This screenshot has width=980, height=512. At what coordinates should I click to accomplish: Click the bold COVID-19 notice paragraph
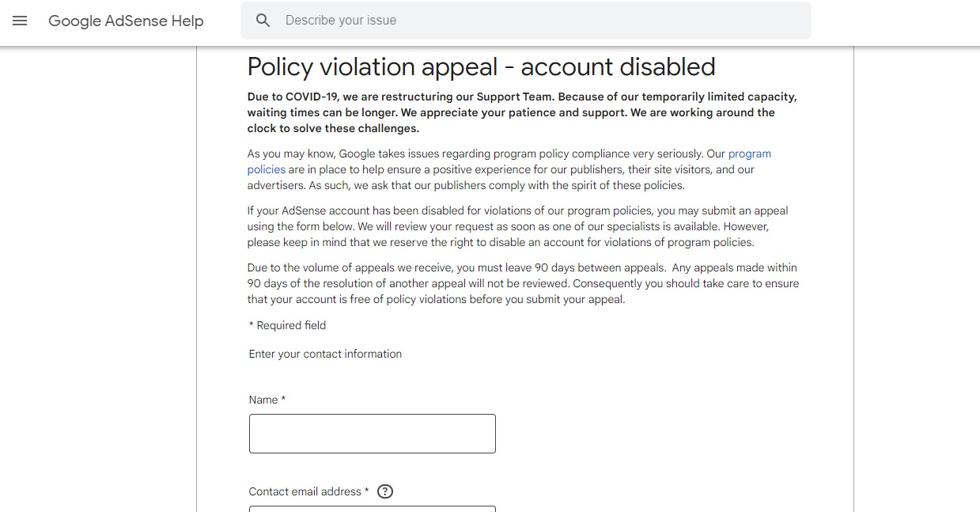click(522, 112)
